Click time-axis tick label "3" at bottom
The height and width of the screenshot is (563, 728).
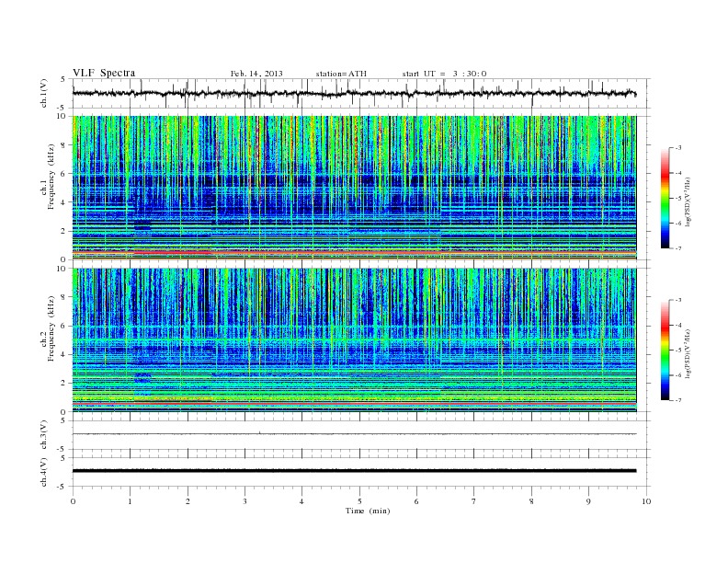(245, 501)
